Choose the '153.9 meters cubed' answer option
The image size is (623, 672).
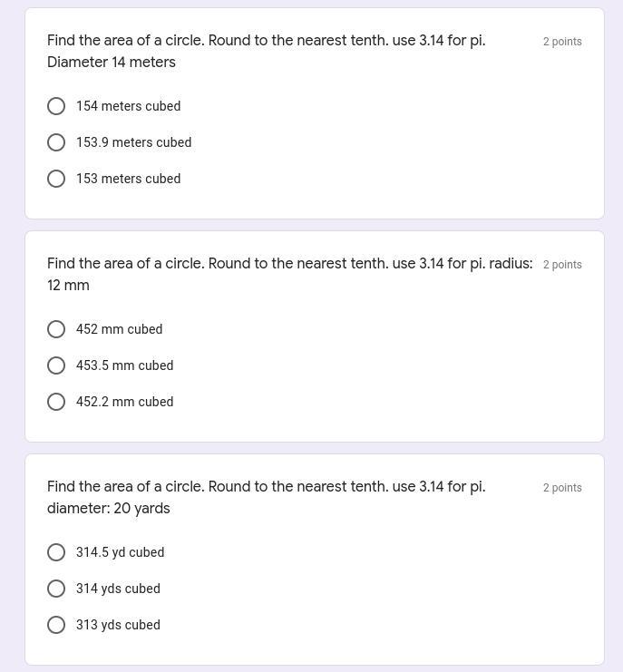click(56, 142)
